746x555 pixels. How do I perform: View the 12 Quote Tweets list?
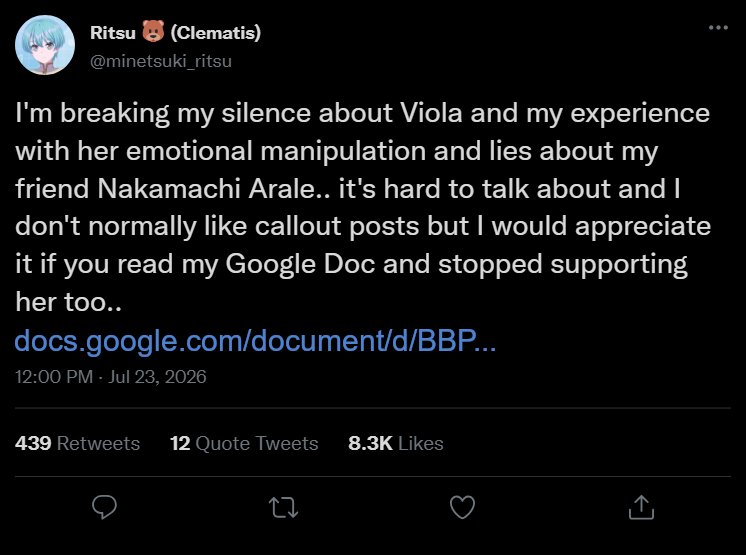click(244, 443)
